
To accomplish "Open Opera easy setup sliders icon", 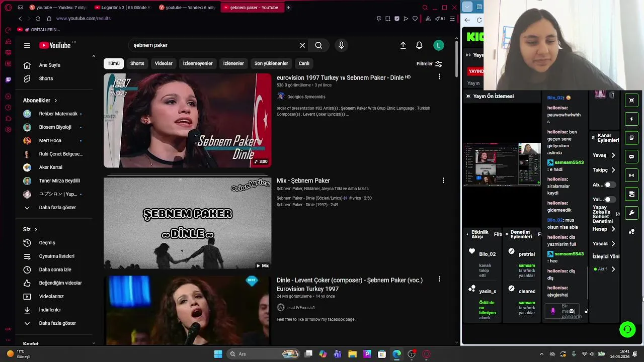I will click(451, 19).
